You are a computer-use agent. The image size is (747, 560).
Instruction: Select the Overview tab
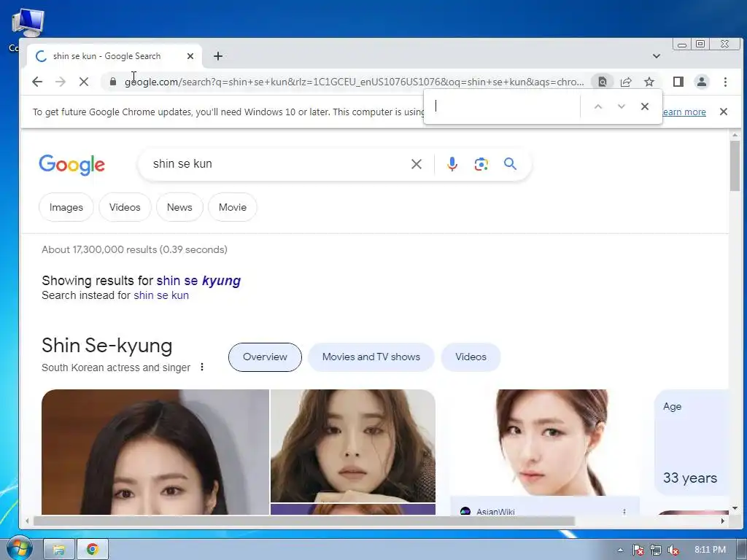265,357
